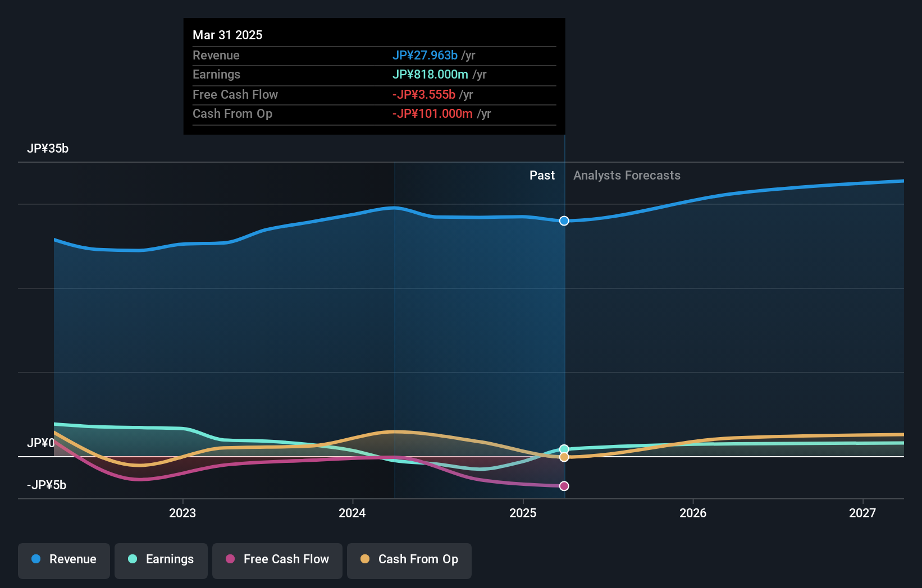This screenshot has height=588, width=922.
Task: Click the Cash From Op label in tooltip
Action: pos(232,113)
